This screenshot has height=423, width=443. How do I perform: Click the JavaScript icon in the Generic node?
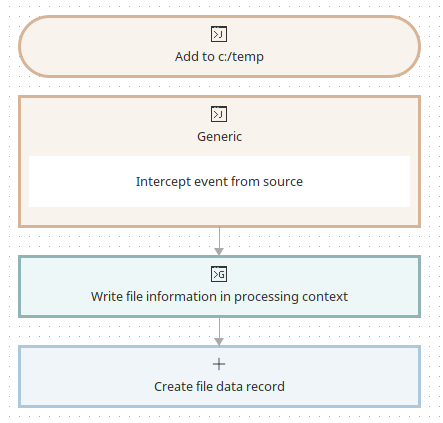[219, 114]
